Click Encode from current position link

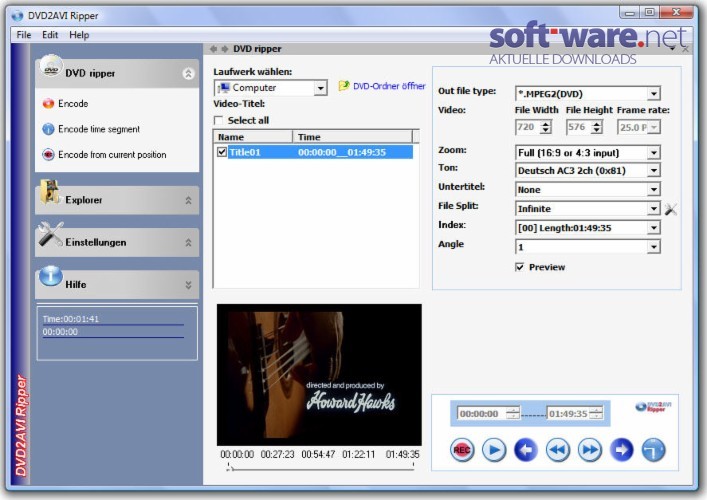tap(112, 155)
